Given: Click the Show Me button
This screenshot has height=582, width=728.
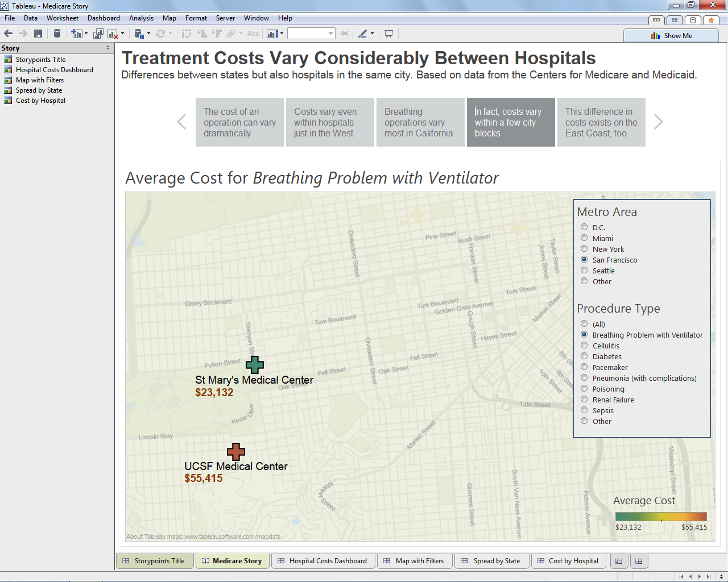Looking at the screenshot, I should [x=671, y=35].
